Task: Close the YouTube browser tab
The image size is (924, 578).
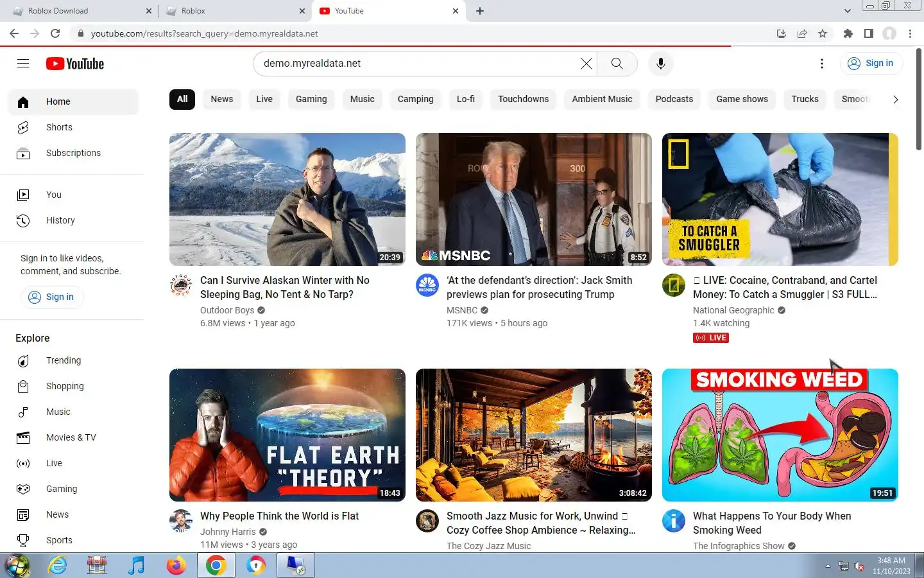Action: [456, 11]
